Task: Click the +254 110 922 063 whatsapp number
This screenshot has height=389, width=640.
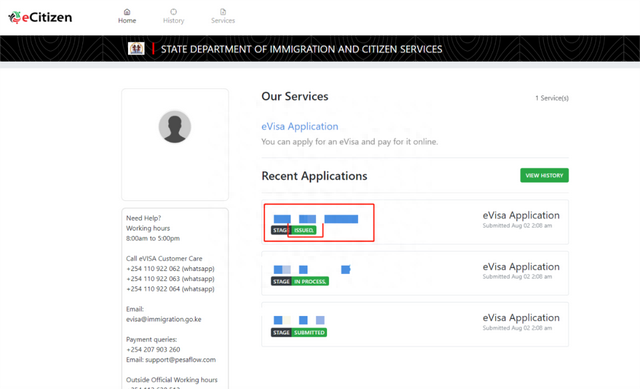Action: (x=170, y=279)
